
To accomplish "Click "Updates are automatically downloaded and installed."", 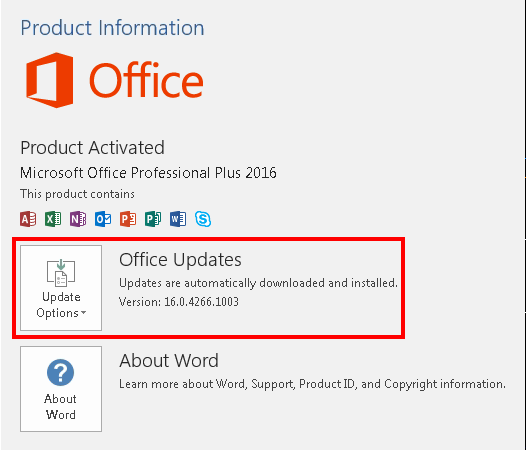I will click(258, 283).
